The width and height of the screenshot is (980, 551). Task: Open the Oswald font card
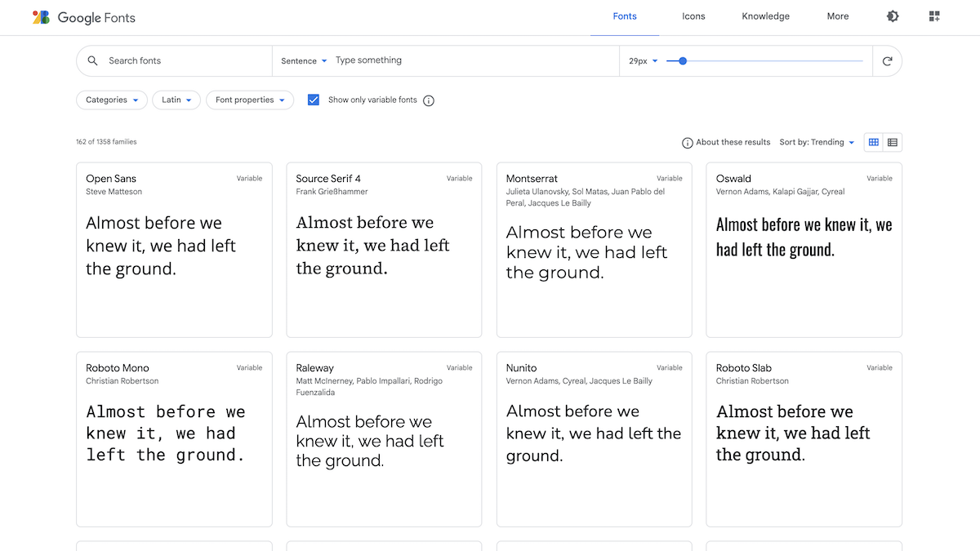tap(804, 250)
